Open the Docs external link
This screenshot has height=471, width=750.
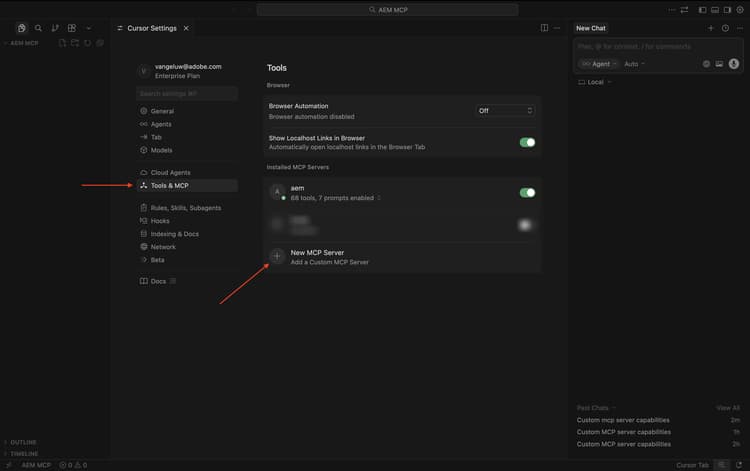tap(158, 281)
